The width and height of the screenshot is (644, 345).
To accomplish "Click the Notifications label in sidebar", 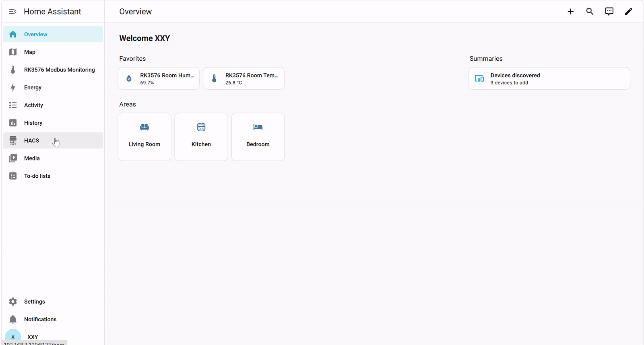I will coord(40,319).
